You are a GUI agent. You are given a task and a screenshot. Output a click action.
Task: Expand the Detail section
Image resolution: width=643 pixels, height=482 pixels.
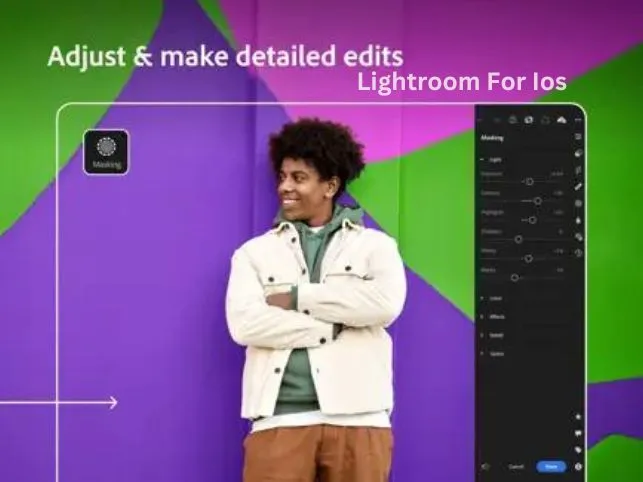tap(492, 335)
